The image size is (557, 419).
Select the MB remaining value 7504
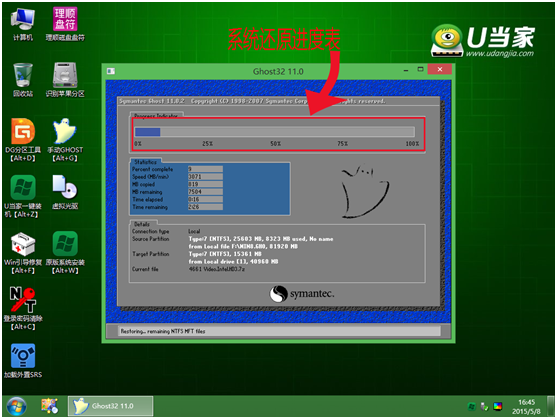click(x=205, y=192)
